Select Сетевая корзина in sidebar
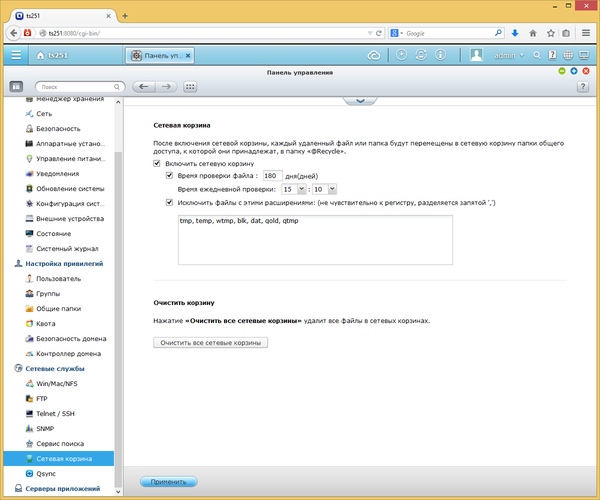The width and height of the screenshot is (600, 500). pyautogui.click(x=59, y=459)
